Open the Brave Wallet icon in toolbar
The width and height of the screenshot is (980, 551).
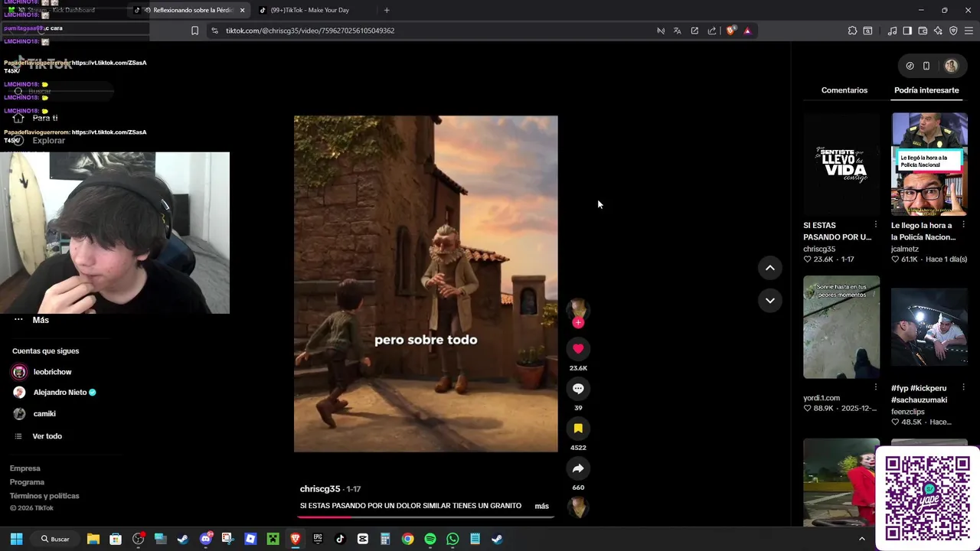point(923,31)
